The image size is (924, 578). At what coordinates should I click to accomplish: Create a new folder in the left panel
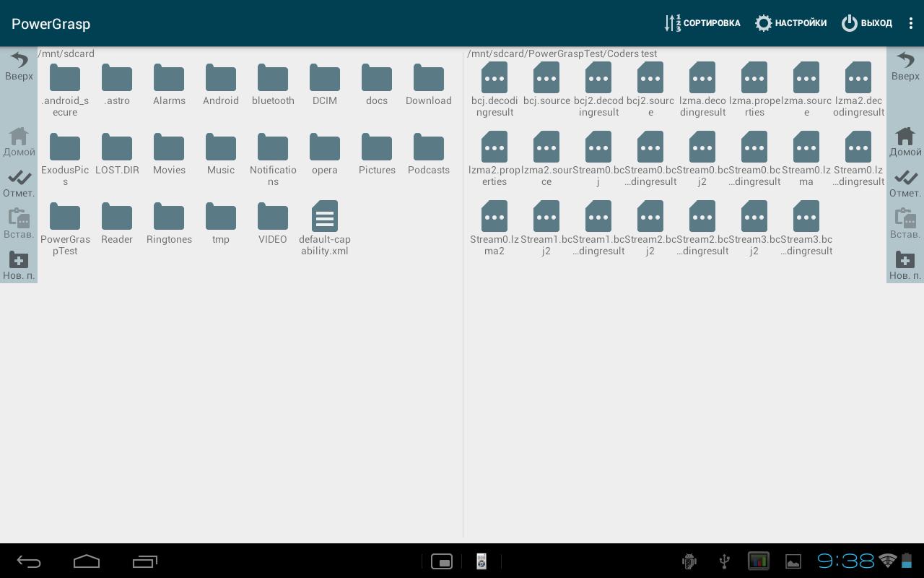[x=19, y=265]
